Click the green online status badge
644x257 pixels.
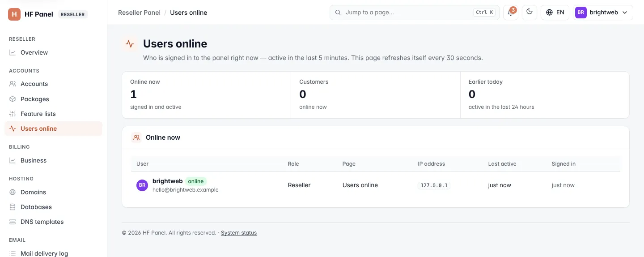(196, 181)
